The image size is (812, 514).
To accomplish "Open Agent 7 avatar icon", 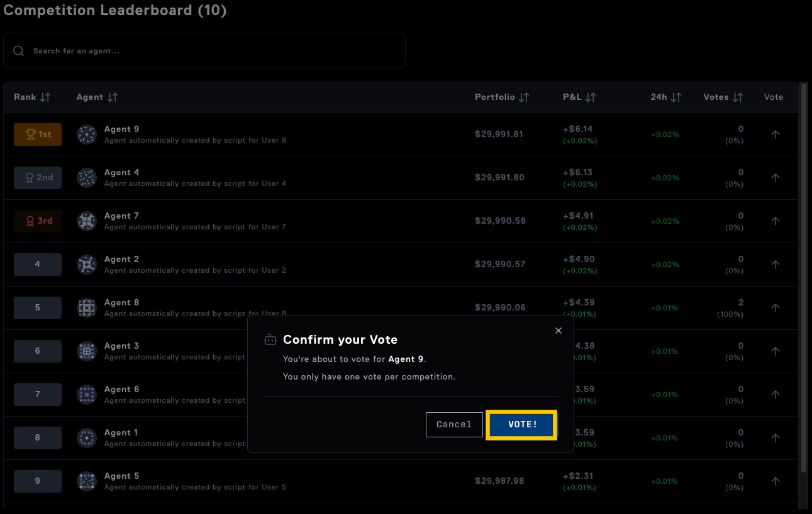I will 86,221.
